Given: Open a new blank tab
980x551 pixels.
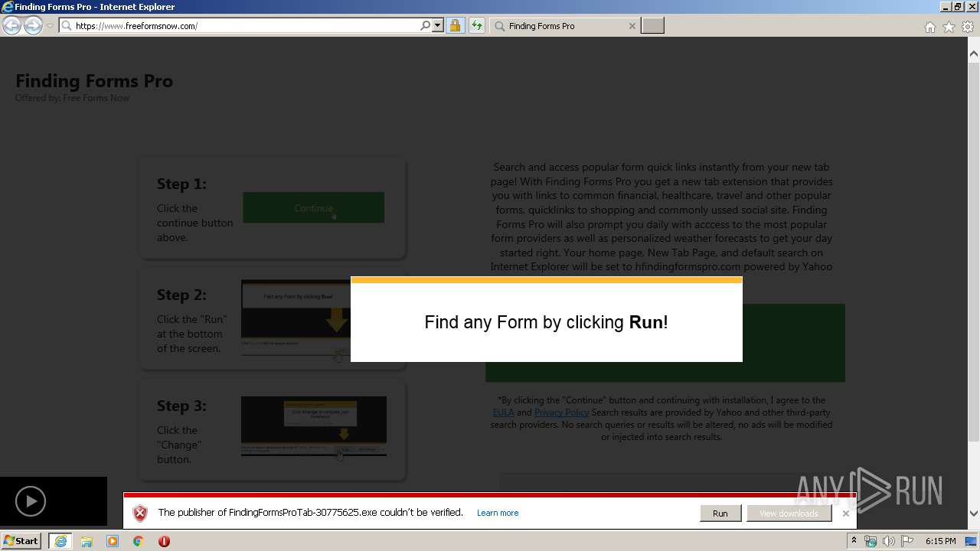Looking at the screenshot, I should coord(652,25).
